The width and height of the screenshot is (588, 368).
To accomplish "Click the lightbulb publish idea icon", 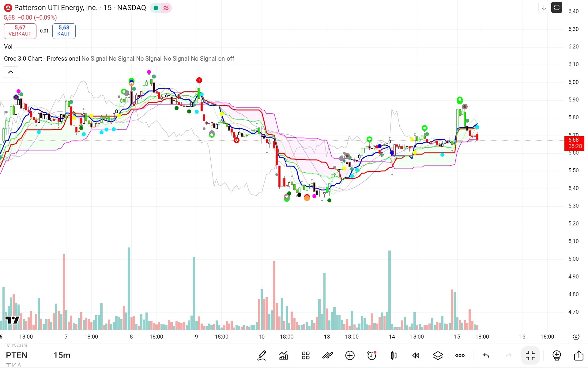I will coord(556,355).
